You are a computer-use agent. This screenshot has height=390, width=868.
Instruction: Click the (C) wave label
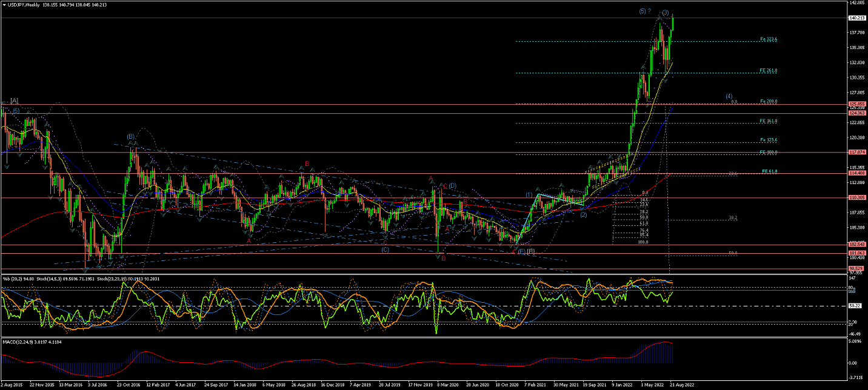(385, 250)
